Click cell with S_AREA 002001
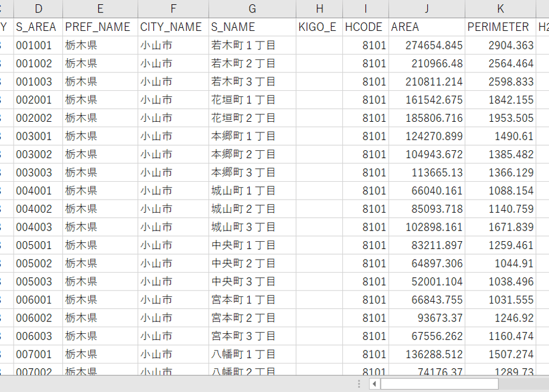 click(x=38, y=100)
